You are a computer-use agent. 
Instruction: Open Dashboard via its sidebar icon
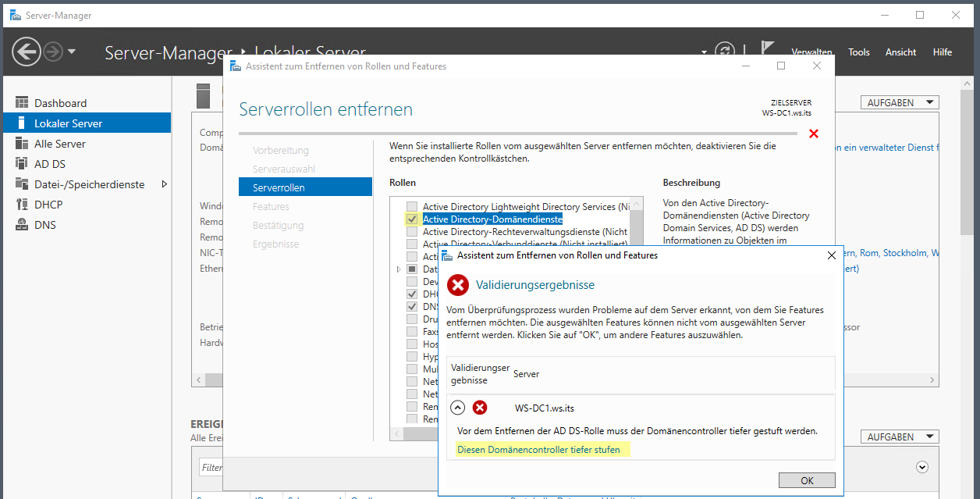tap(21, 103)
